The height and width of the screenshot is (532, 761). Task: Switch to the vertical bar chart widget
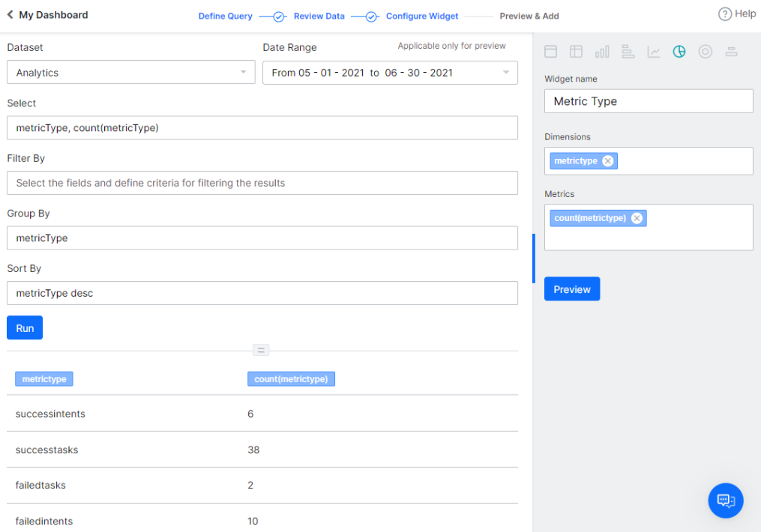click(x=602, y=51)
